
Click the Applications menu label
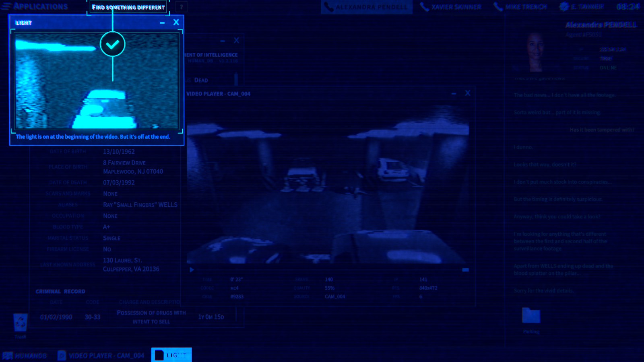[40, 6]
